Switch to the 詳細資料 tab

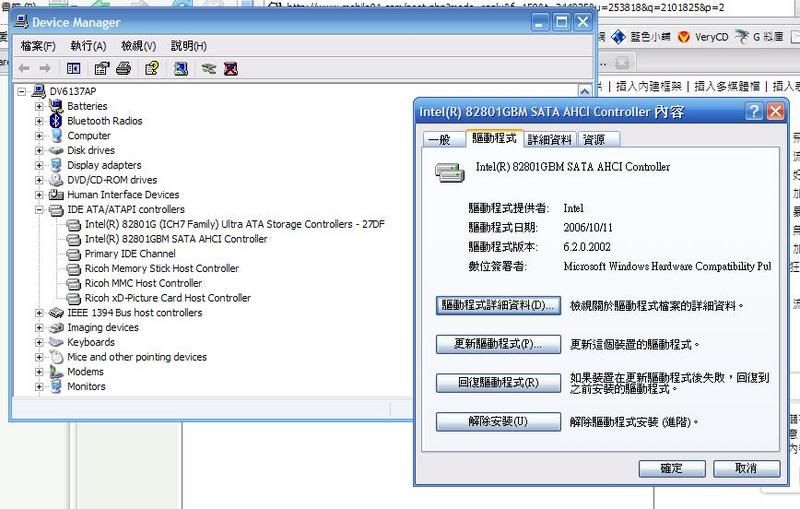(x=550, y=140)
